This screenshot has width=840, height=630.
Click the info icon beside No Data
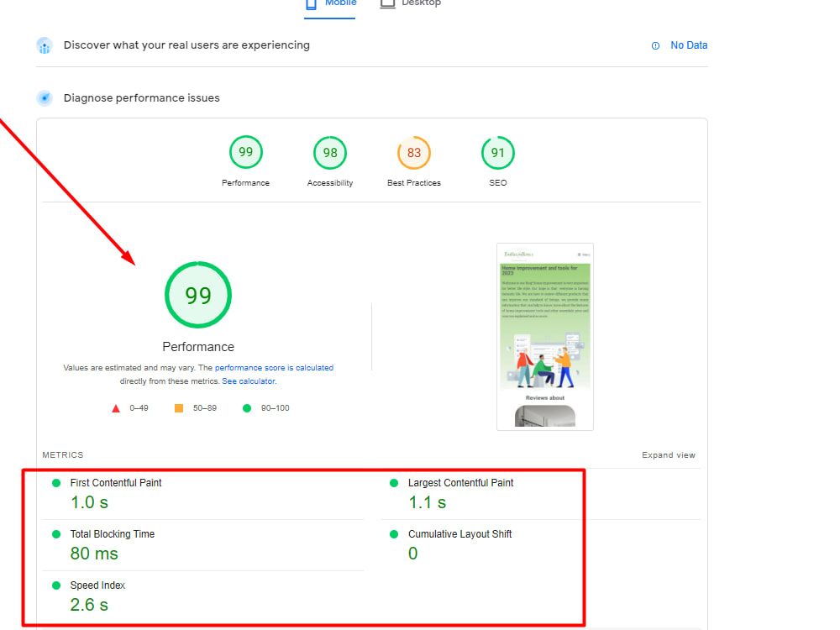[x=655, y=46]
